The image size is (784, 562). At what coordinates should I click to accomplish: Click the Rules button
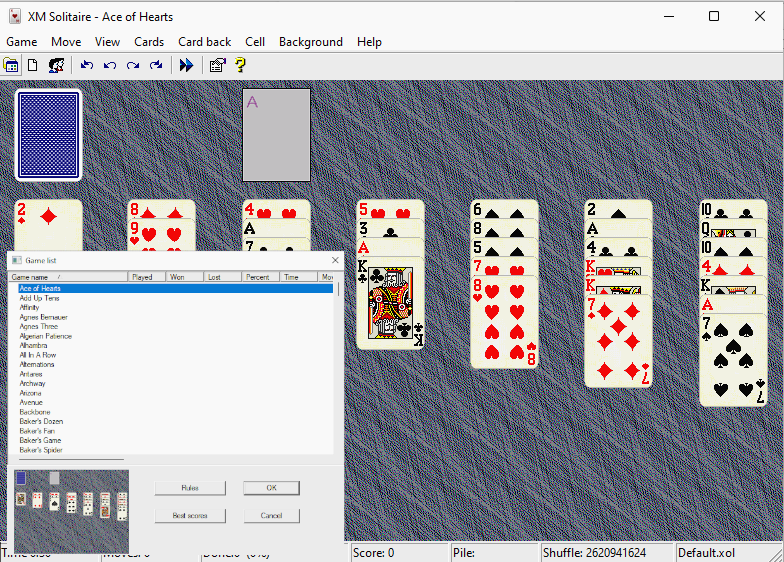[x=190, y=488]
